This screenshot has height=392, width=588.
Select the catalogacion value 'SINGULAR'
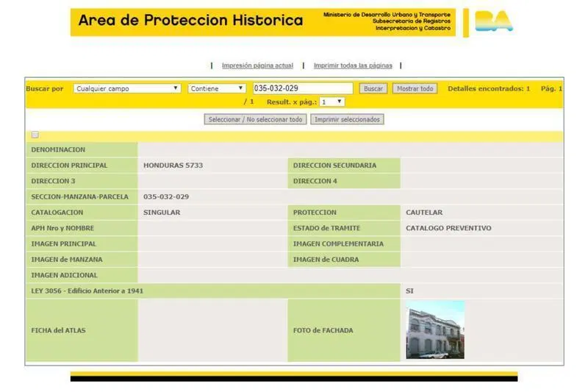pyautogui.click(x=162, y=213)
